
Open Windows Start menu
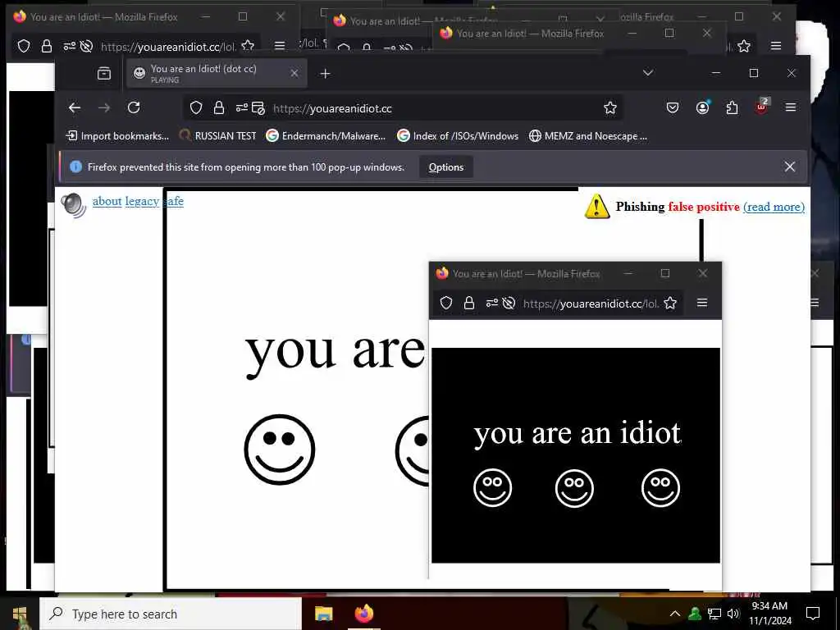point(20,614)
